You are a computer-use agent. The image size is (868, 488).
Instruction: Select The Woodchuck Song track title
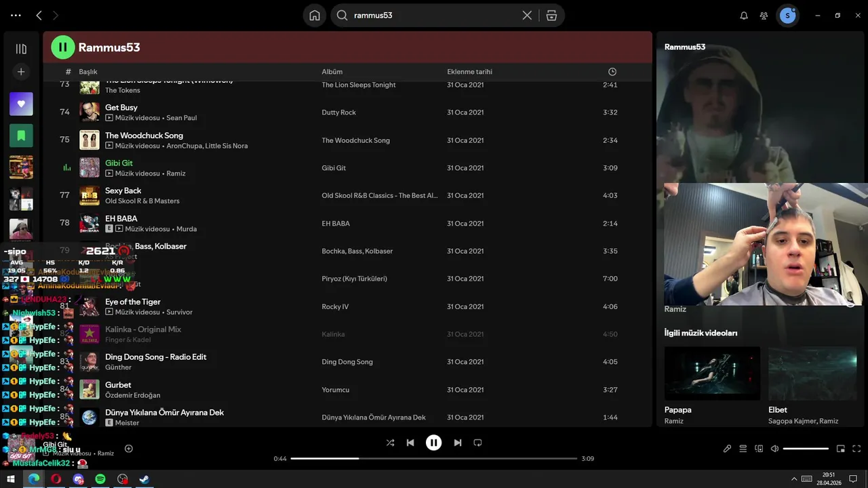[x=144, y=135]
